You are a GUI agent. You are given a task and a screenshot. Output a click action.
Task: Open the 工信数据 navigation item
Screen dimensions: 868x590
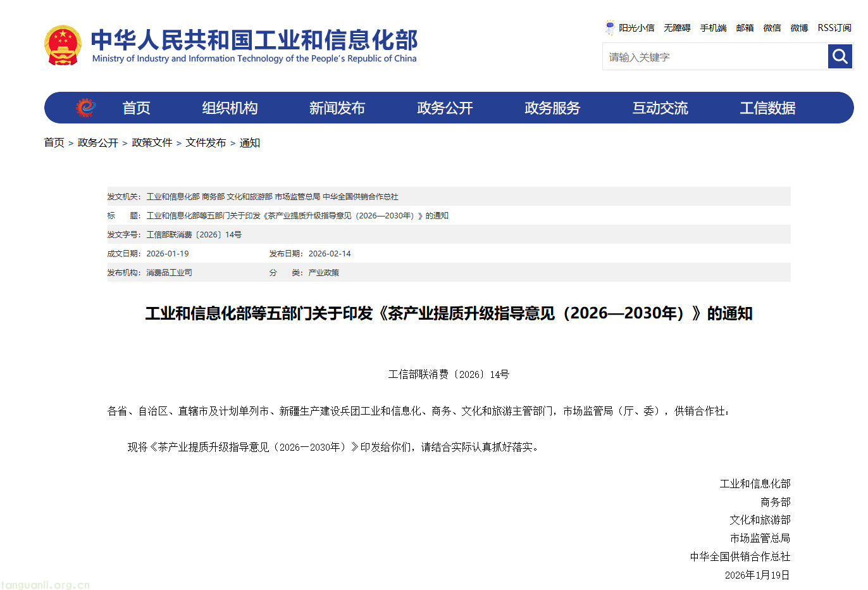(767, 108)
